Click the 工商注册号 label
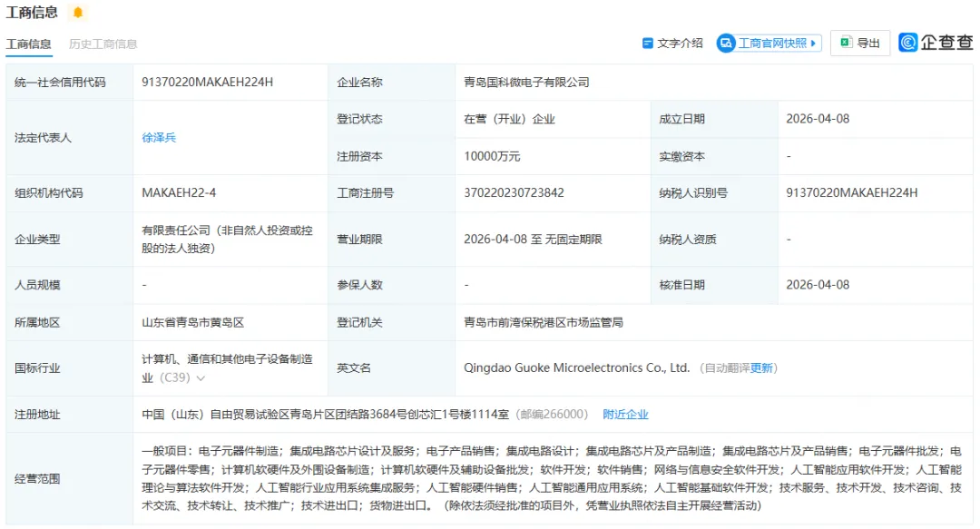 point(366,193)
